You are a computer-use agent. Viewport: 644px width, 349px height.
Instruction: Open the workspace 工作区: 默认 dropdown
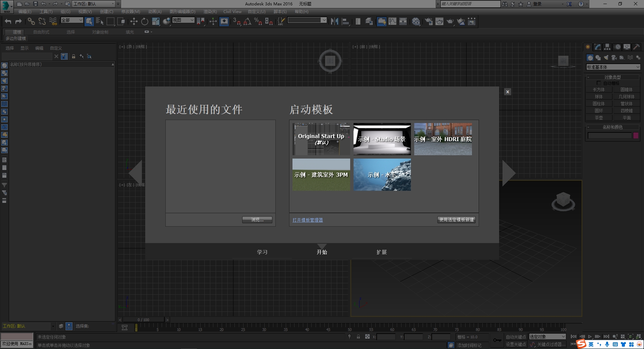(94, 4)
